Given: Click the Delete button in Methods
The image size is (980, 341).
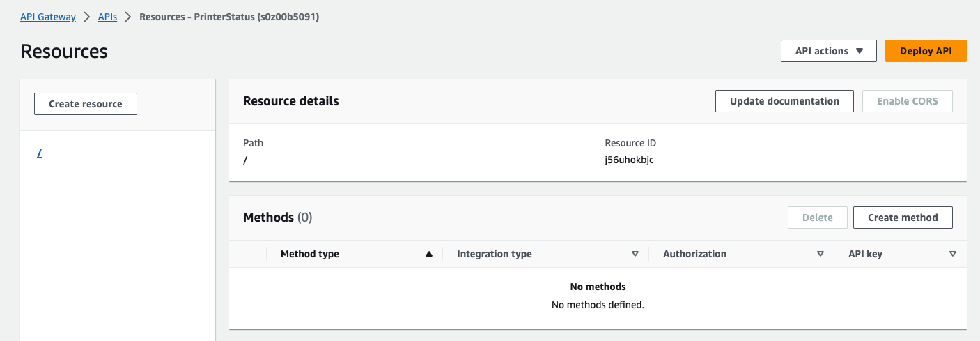Looking at the screenshot, I should (x=817, y=218).
